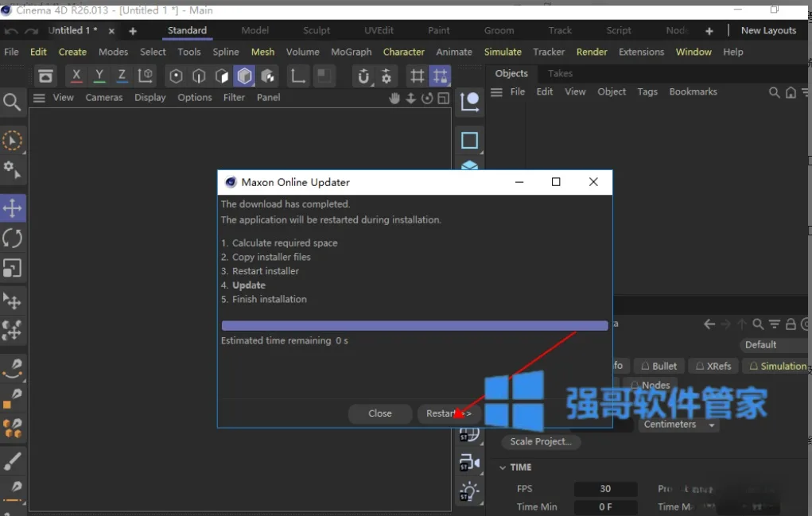Click the viewport orbit icon
Viewport: 812px width, 516px height.
click(427, 99)
